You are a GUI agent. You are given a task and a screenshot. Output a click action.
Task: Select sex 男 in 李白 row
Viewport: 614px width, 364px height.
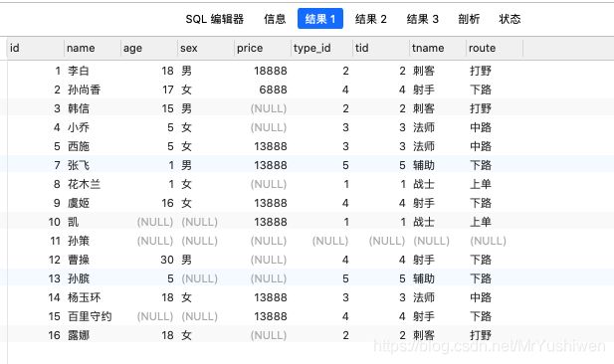[186, 71]
